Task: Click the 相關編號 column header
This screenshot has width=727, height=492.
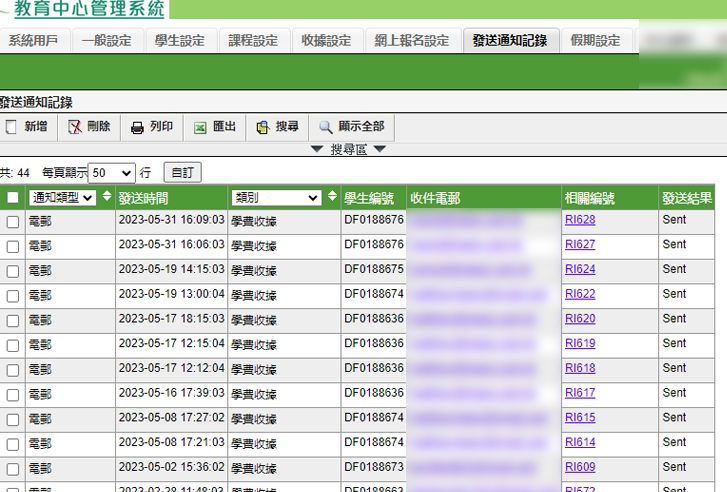Action: pyautogui.click(x=590, y=198)
